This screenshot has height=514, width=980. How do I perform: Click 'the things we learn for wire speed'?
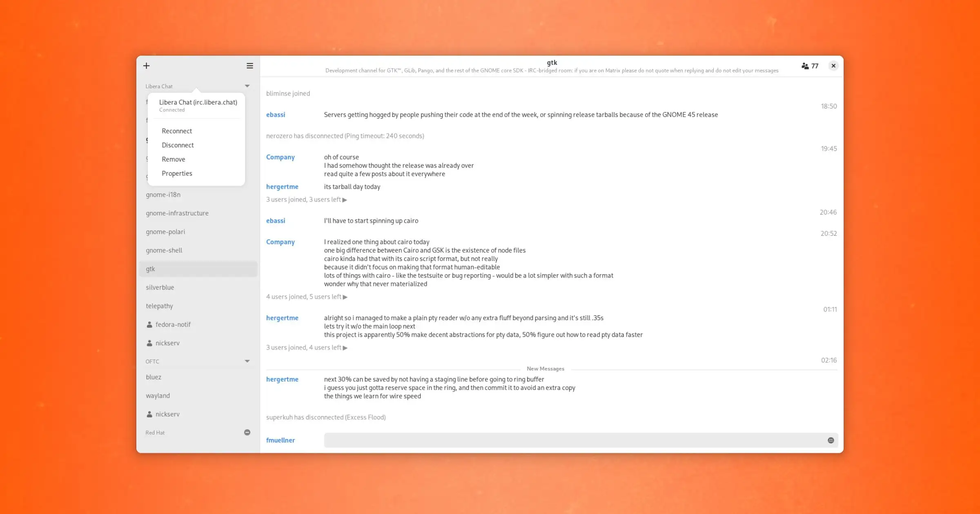click(372, 396)
